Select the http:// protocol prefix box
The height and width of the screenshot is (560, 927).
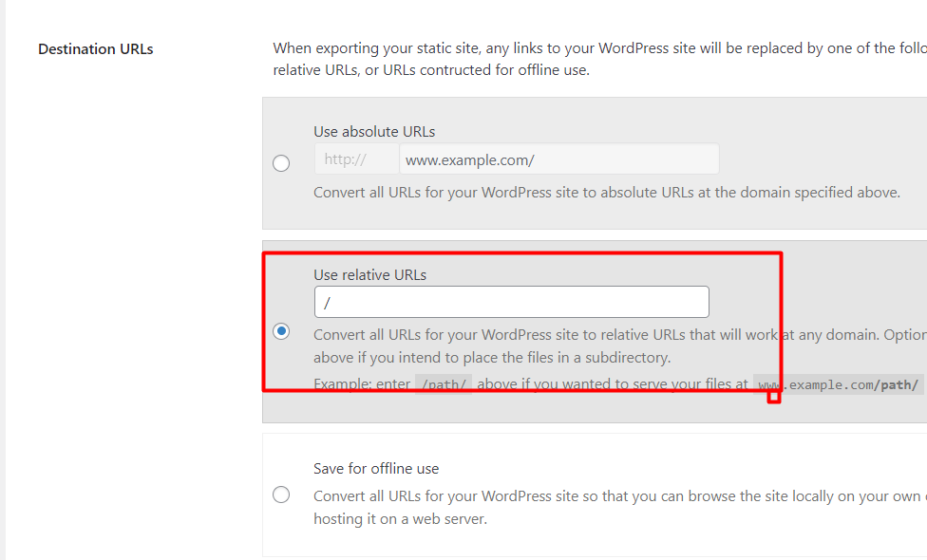tap(356, 158)
